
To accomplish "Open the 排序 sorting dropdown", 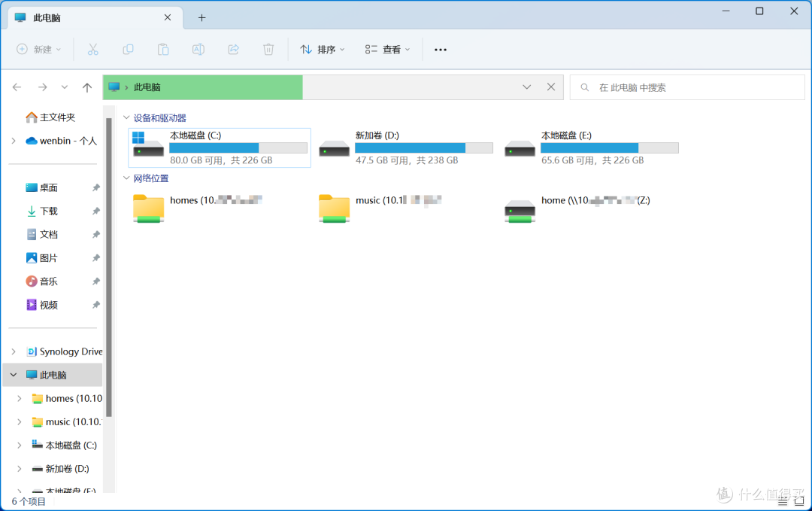I will click(322, 49).
